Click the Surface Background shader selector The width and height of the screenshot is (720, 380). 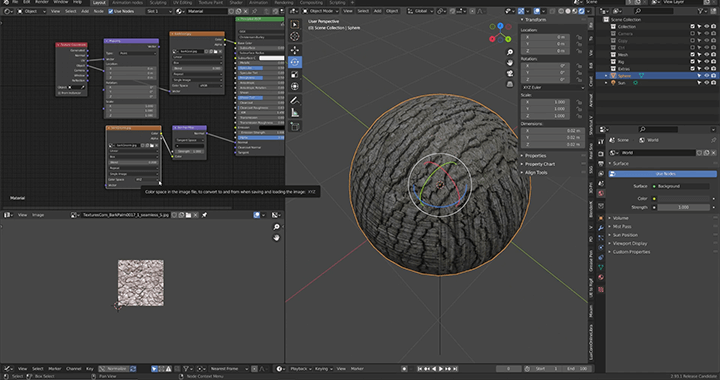[x=682, y=186]
